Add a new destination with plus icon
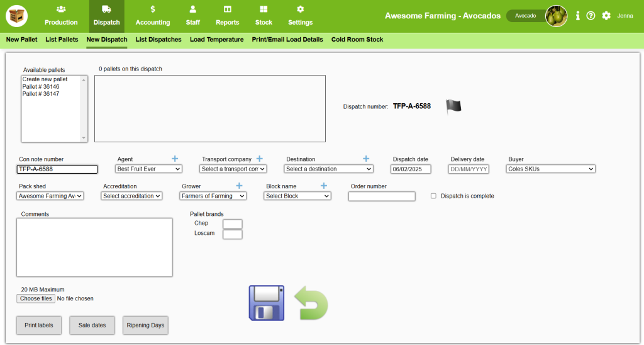The height and width of the screenshot is (345, 644). pos(366,159)
